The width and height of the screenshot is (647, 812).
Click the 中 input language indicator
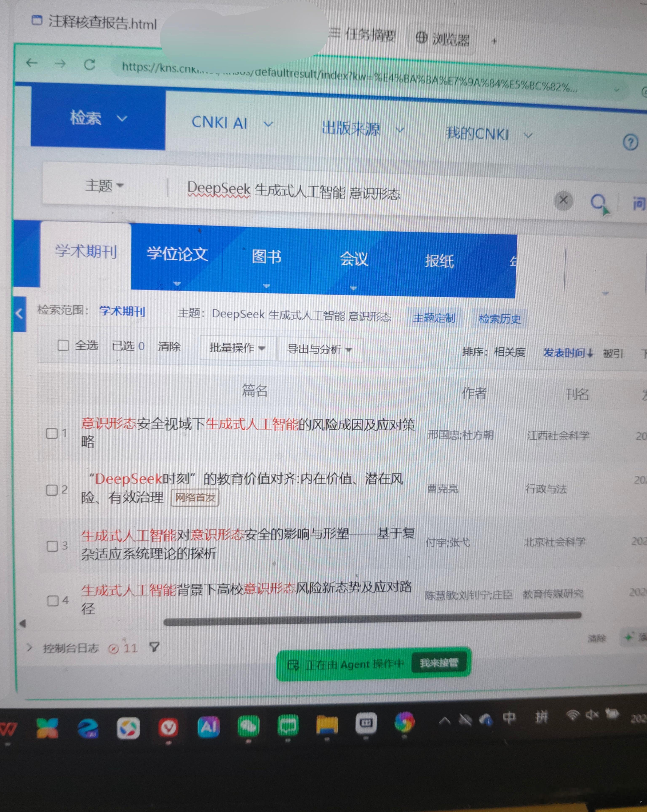coord(509,718)
